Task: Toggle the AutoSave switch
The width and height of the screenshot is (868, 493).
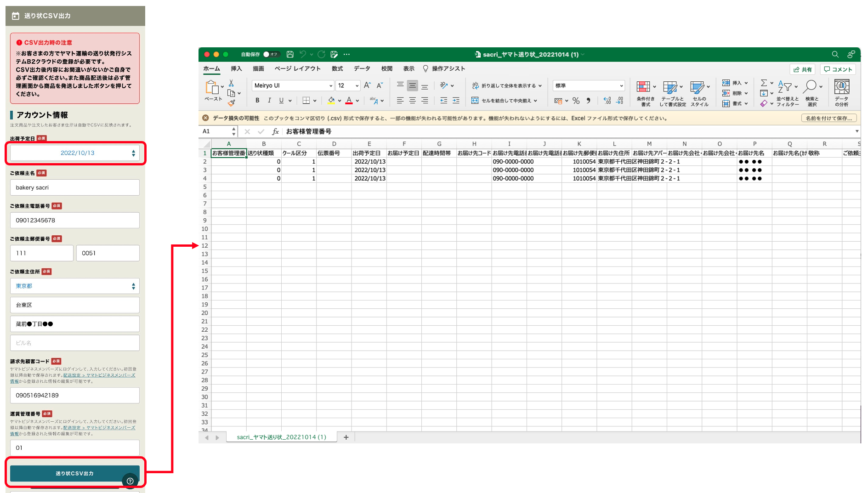Action: pyautogui.click(x=271, y=54)
